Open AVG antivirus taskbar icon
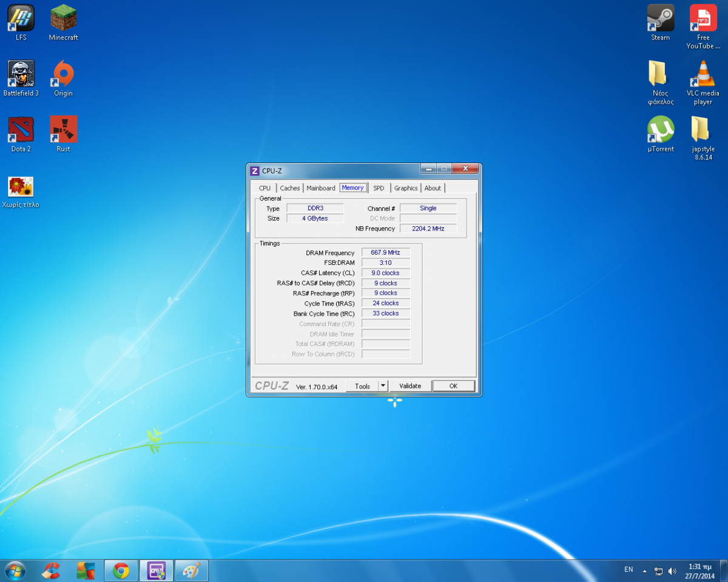The height and width of the screenshot is (582, 728). pos(86,570)
